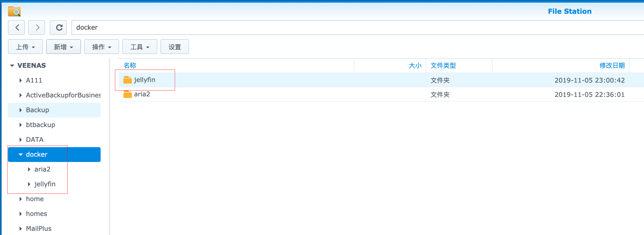
Task: Open the 工具 tools dropdown
Action: [140, 47]
